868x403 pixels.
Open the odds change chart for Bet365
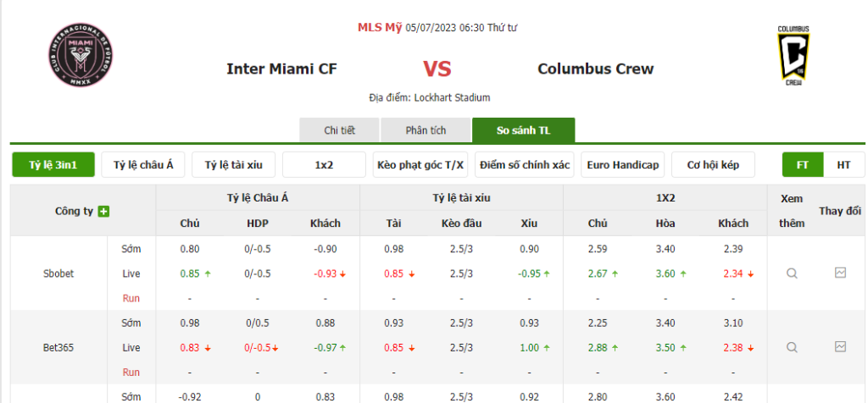[840, 347]
